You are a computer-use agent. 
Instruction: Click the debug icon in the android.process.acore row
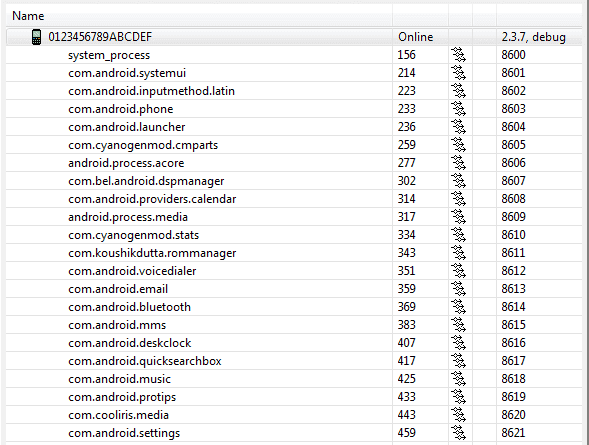pos(459,163)
